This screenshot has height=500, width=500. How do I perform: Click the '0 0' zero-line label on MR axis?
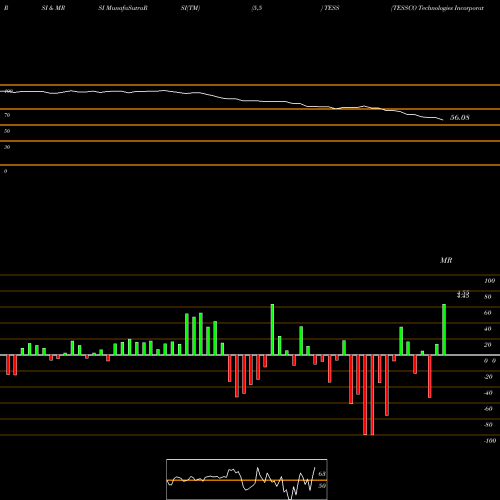coord(490,361)
